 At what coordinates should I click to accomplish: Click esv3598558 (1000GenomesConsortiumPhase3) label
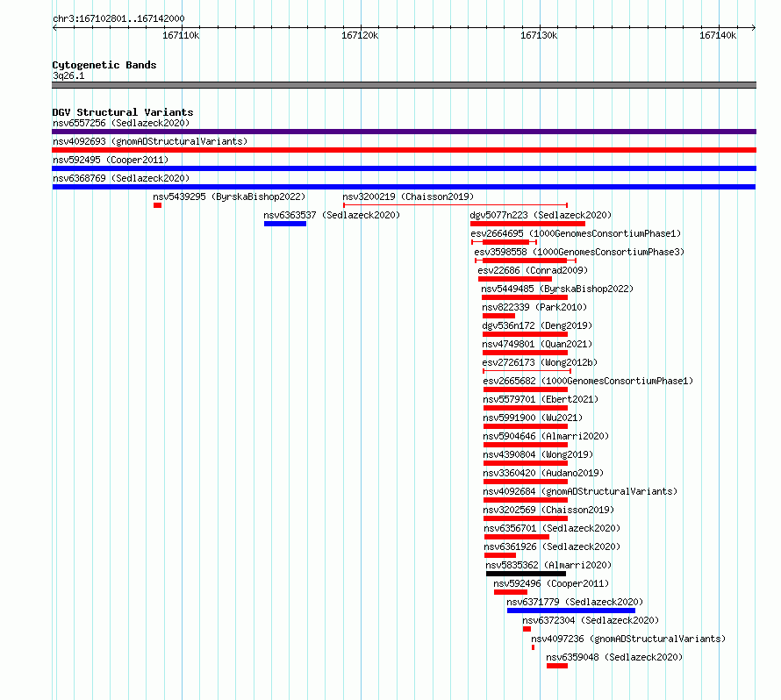click(579, 252)
